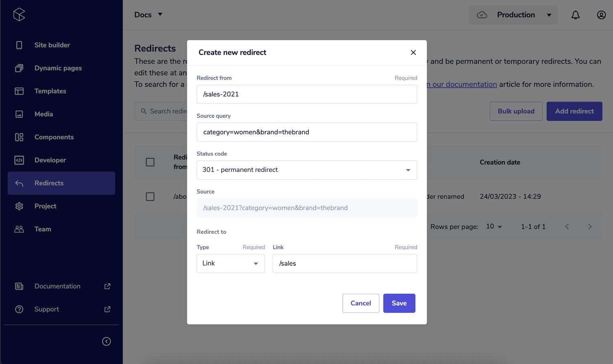Check the table header select-all checkbox
This screenshot has height=364, width=613.
point(150,162)
